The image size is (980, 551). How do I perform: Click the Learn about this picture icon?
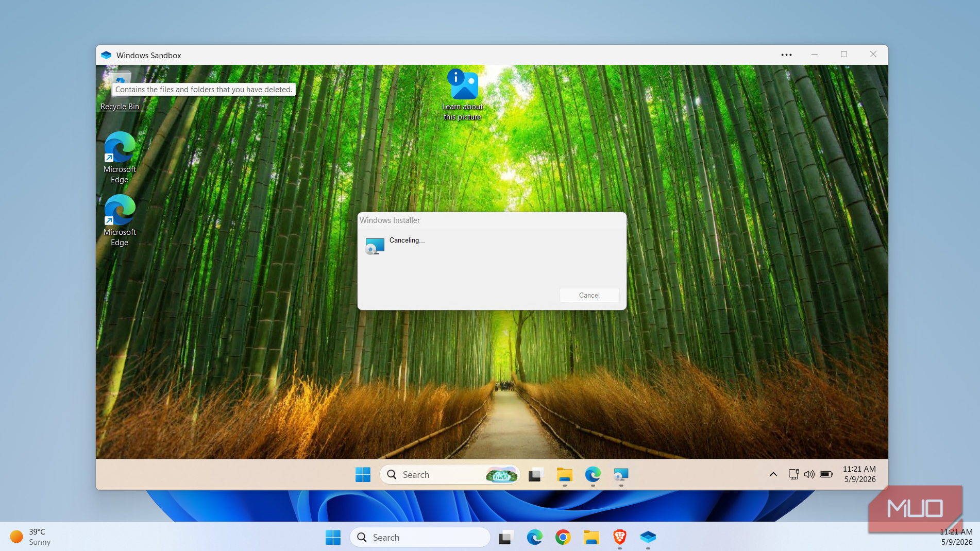[x=463, y=95]
